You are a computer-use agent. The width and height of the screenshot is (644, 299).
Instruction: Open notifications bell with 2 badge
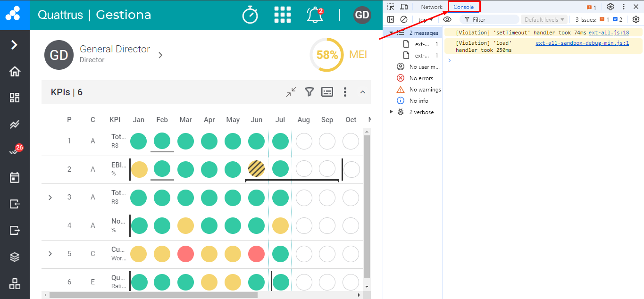point(315,15)
